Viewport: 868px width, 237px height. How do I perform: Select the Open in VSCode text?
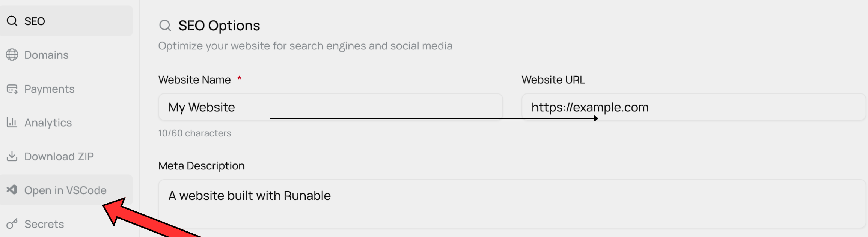[65, 190]
